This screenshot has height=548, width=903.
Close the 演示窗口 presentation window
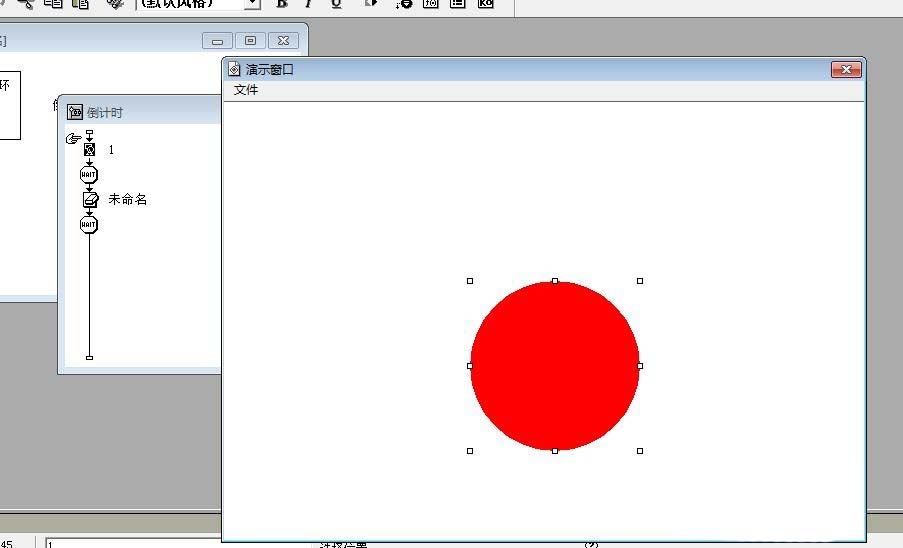846,69
